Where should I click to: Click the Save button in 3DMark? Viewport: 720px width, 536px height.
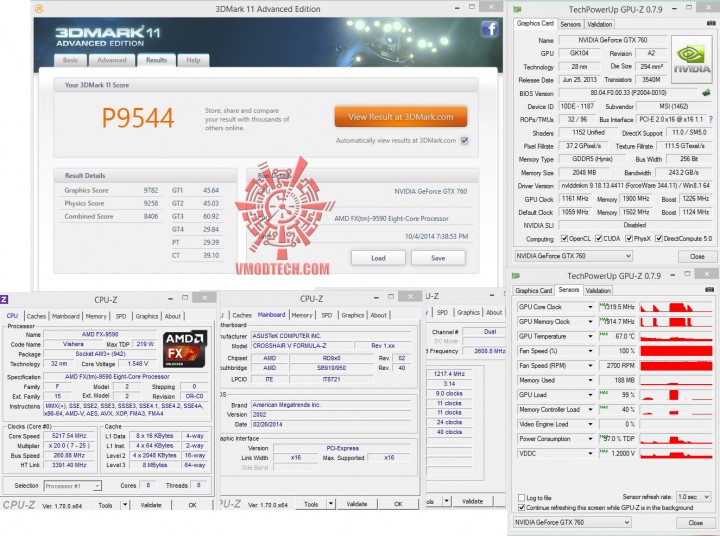[438, 258]
